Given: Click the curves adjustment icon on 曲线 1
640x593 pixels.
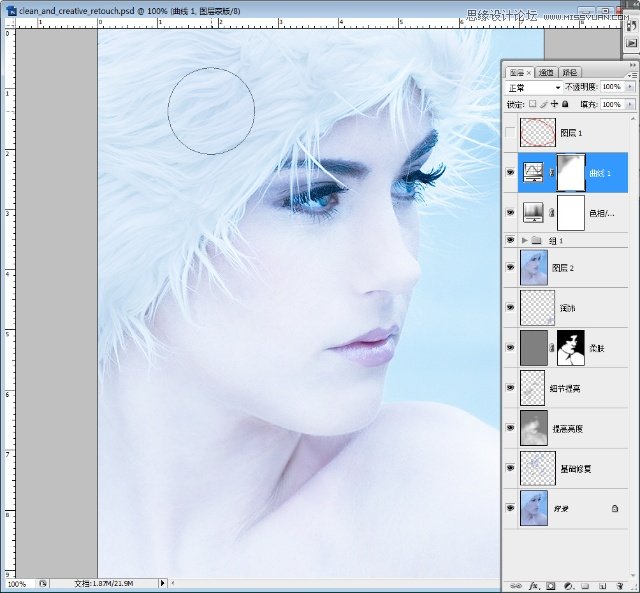Looking at the screenshot, I should click(533, 172).
